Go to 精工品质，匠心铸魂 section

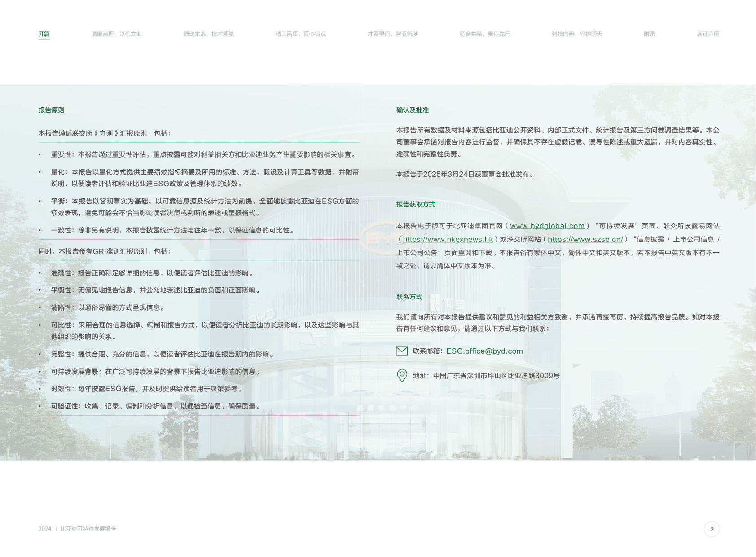pyautogui.click(x=301, y=34)
